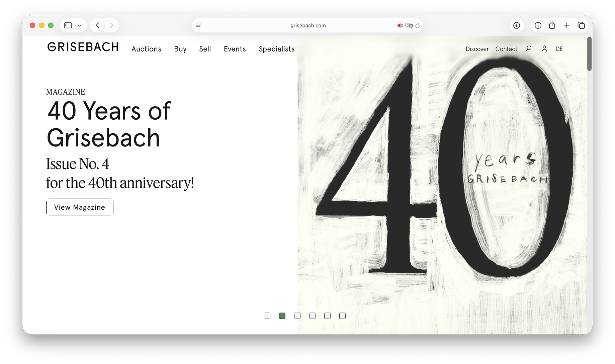This screenshot has width=615, height=364.
Task: Select the first carousel slide indicator
Action: (x=267, y=316)
